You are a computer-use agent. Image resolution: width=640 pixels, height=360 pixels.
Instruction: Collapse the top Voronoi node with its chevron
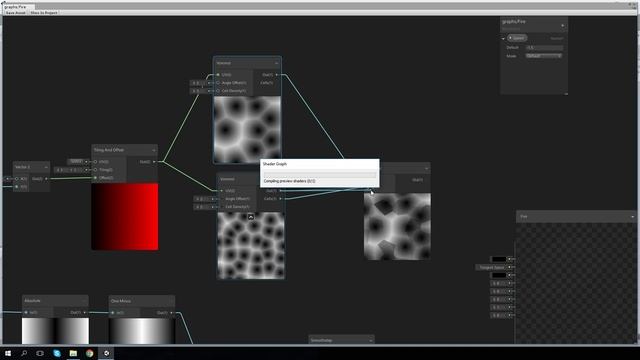pos(276,63)
